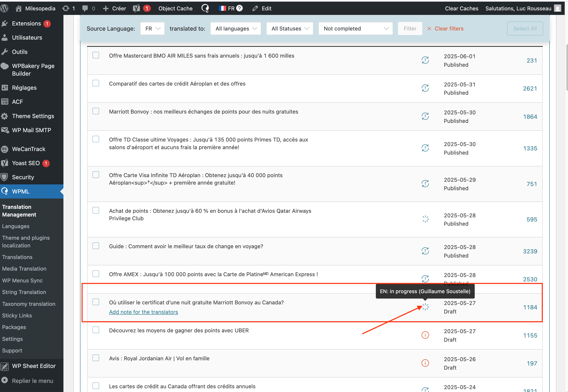Screen dimensions: 568x392
Task: Click the Filter button
Action: click(x=410, y=29)
